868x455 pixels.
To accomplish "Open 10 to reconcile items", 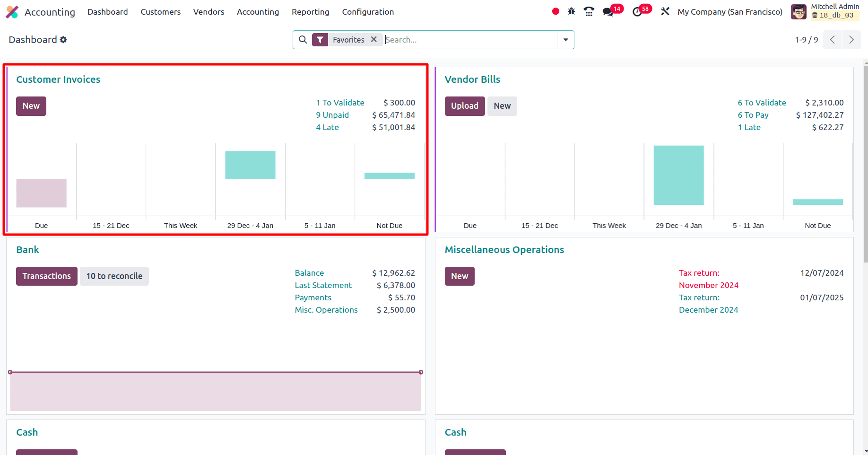I will 114,276.
